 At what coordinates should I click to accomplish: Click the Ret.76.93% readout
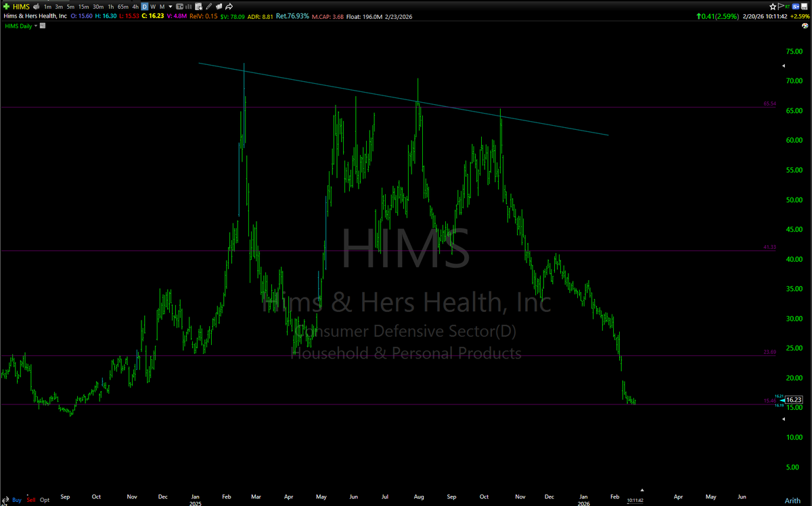point(293,16)
